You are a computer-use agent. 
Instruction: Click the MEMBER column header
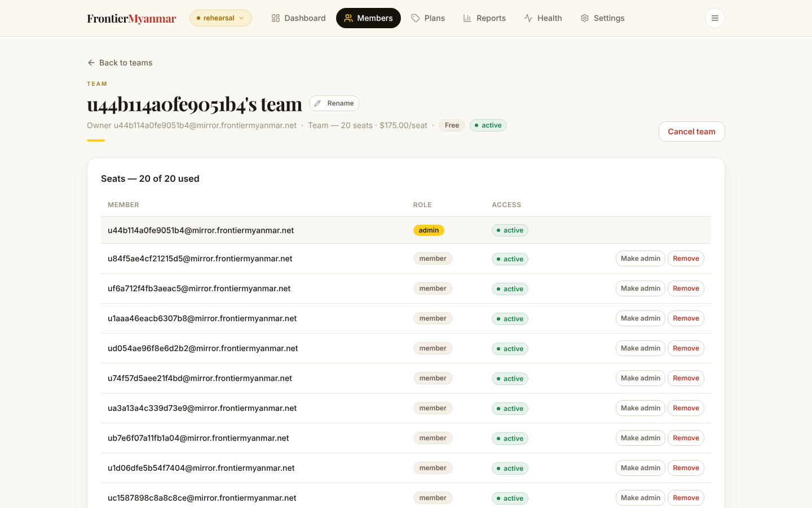tap(123, 205)
